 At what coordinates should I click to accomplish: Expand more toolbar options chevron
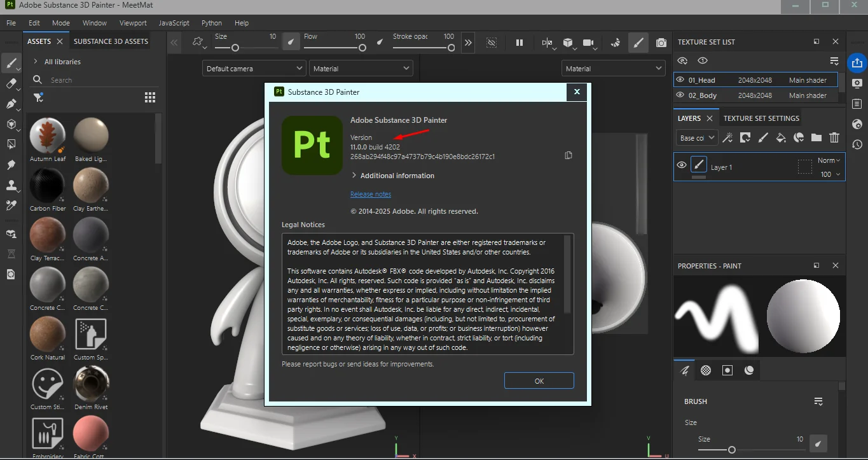pos(469,43)
